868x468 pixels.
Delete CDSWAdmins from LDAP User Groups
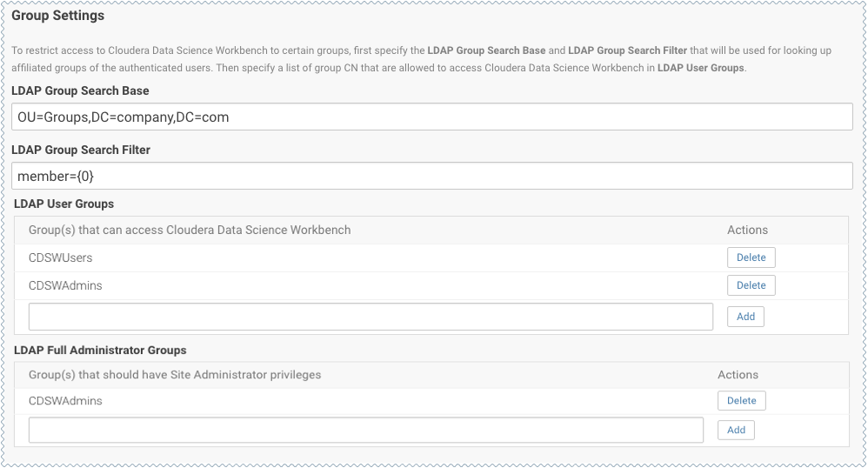coord(751,285)
